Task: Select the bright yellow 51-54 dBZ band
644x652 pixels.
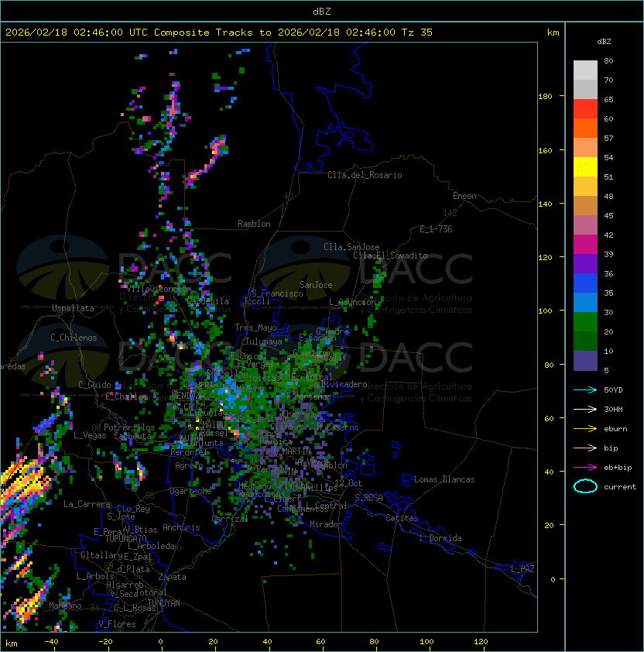Action: tap(585, 167)
